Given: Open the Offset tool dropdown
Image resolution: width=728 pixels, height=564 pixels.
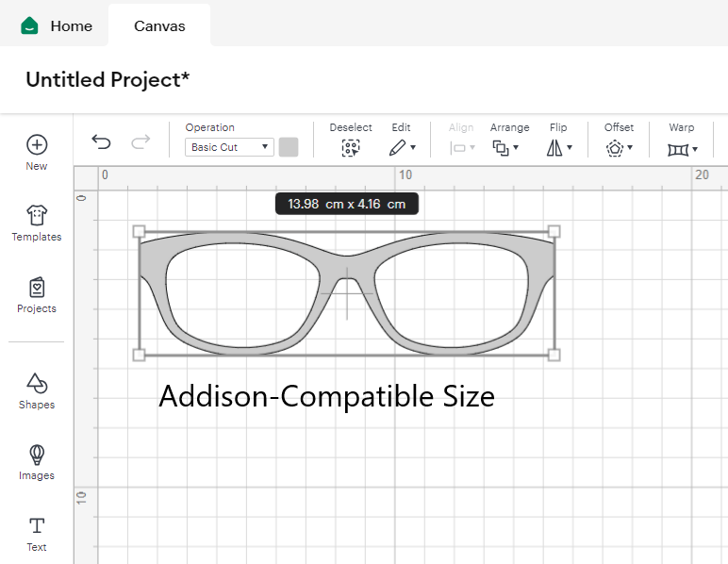Looking at the screenshot, I should point(619,148).
